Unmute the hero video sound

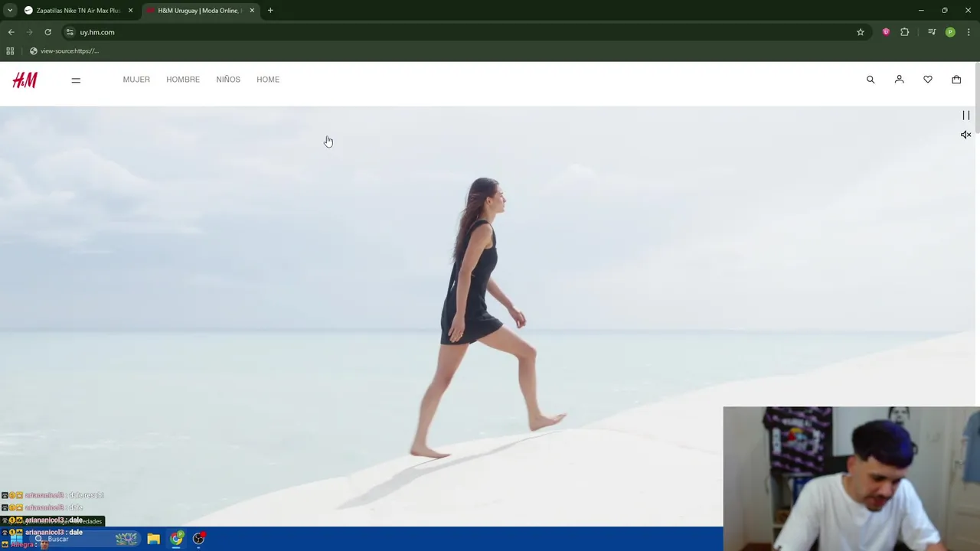coord(966,135)
